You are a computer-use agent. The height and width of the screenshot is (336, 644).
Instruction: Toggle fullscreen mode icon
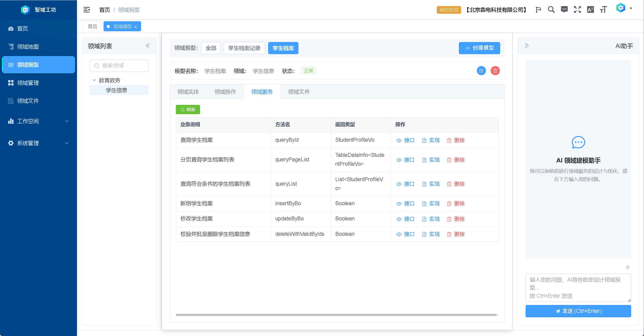coord(577,10)
